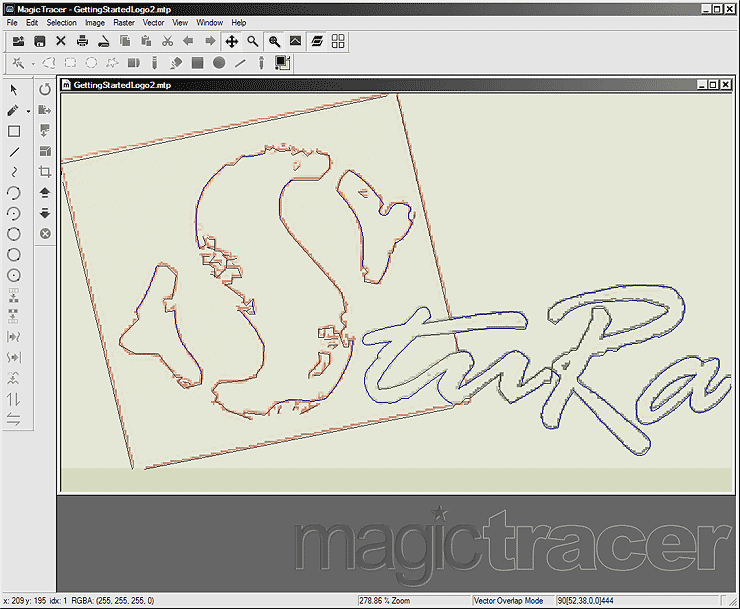Select the raster pencil tool in second toolbar
The height and width of the screenshot is (609, 740).
154,63
